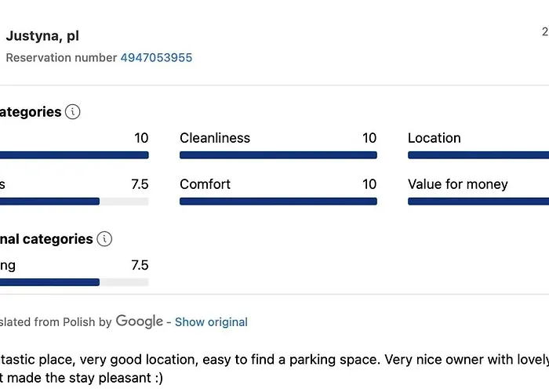Click the Cleanliness score of 10
Viewport: 549px width, 392px height.
point(369,138)
